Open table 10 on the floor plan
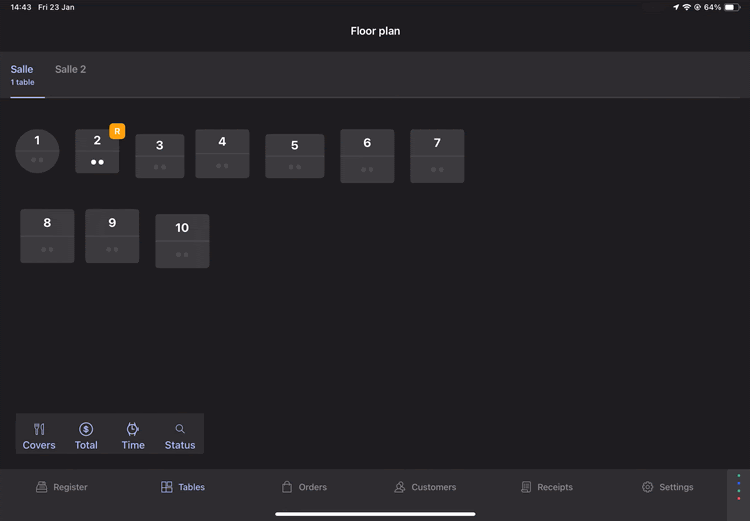 pyautogui.click(x=182, y=241)
